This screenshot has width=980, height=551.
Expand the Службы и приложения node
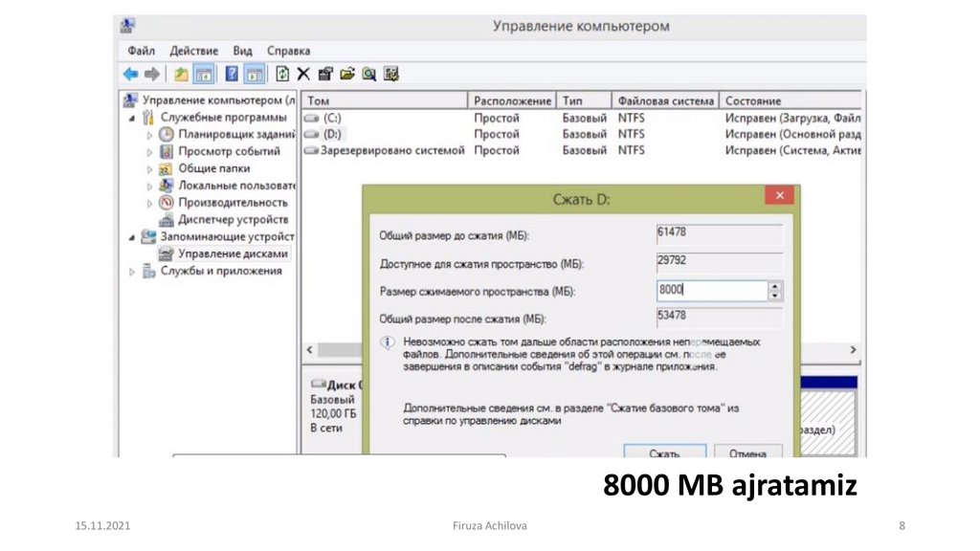(132, 272)
